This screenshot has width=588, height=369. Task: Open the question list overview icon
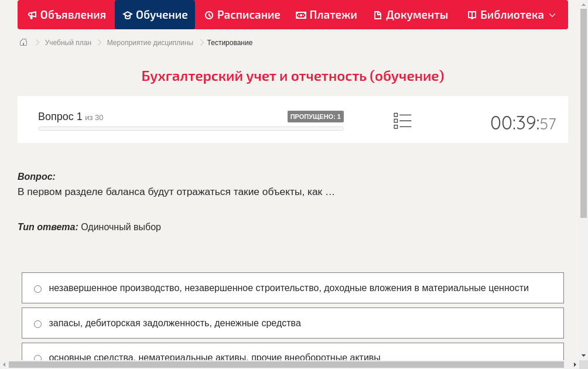(x=402, y=121)
